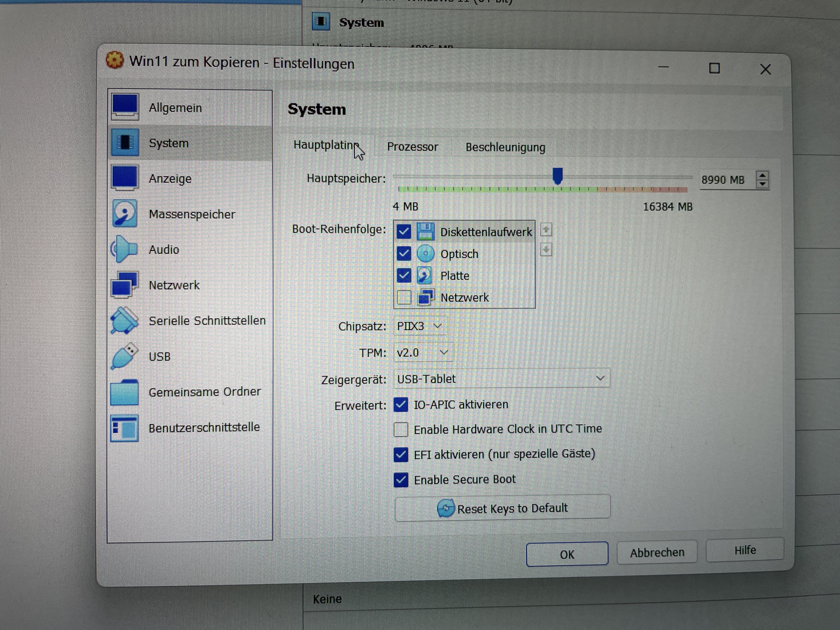This screenshot has height=630, width=840.
Task: Open Gemeinsame Ordner folder icon
Action: (x=124, y=392)
